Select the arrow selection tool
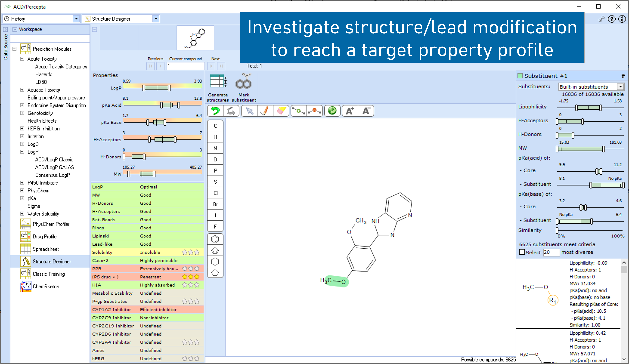The width and height of the screenshot is (629, 364). [x=249, y=111]
